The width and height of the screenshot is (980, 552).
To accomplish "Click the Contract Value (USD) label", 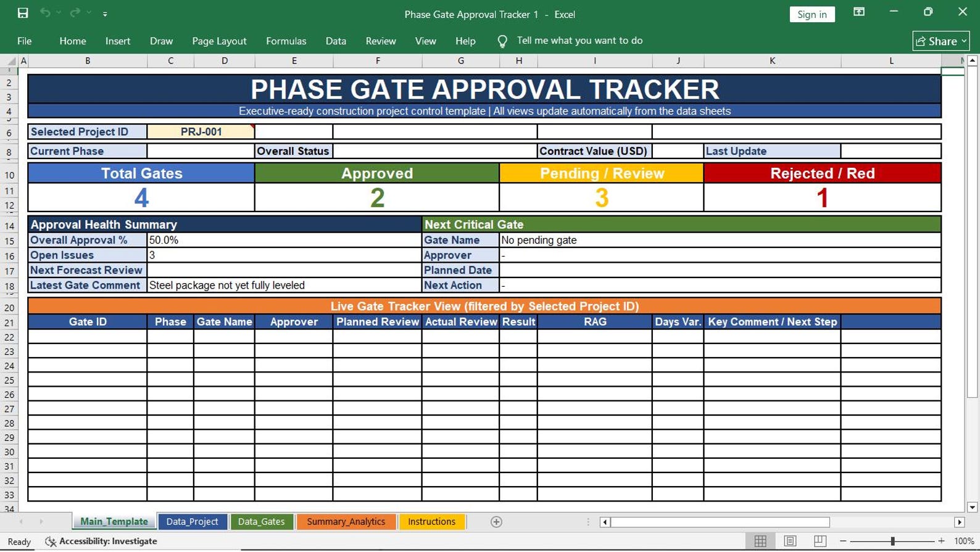I will click(594, 151).
